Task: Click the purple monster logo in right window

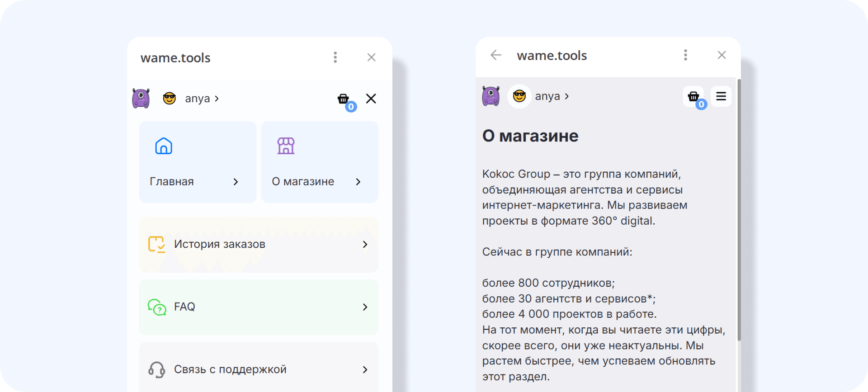Action: [x=491, y=96]
